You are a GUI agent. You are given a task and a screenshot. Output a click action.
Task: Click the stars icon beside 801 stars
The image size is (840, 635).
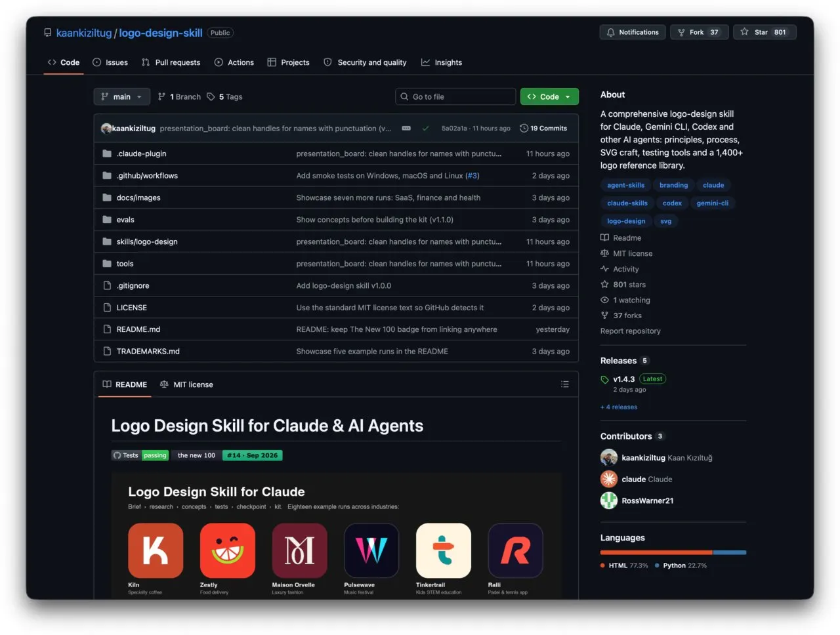(604, 285)
